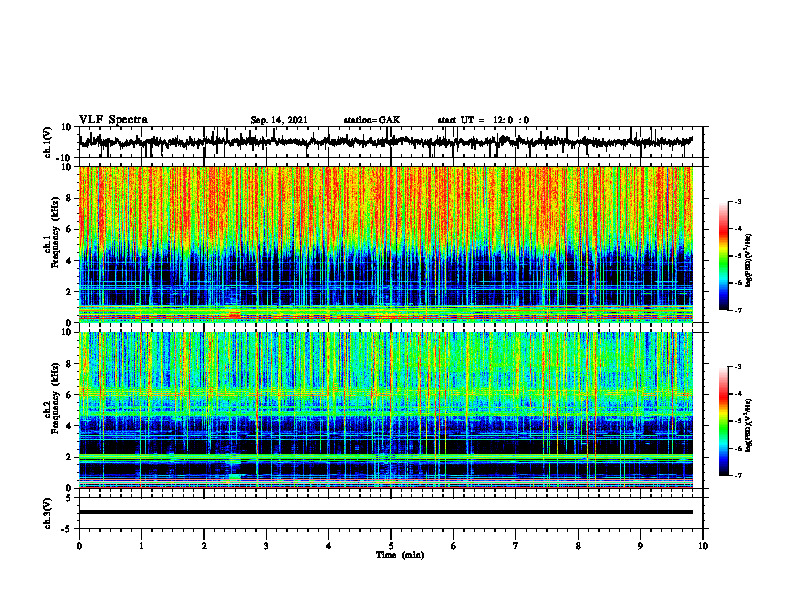Click the "-3" label on ch.2 colorbar
Viewport: 792px width, 612px height.
coord(738,367)
